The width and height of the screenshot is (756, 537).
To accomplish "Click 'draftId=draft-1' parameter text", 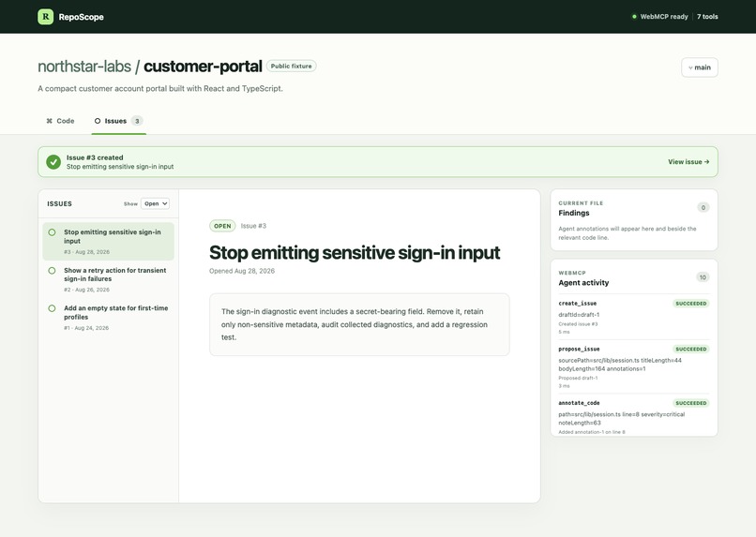I will pos(579,315).
